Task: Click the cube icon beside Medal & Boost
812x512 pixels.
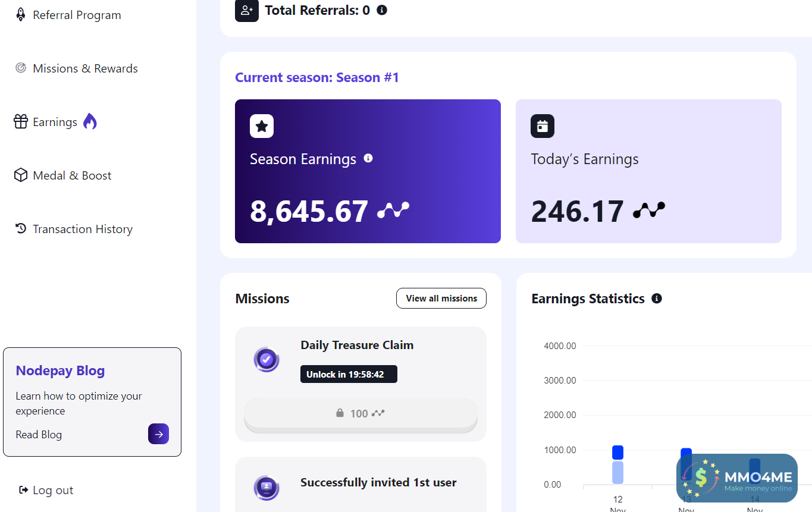Action: [x=21, y=175]
